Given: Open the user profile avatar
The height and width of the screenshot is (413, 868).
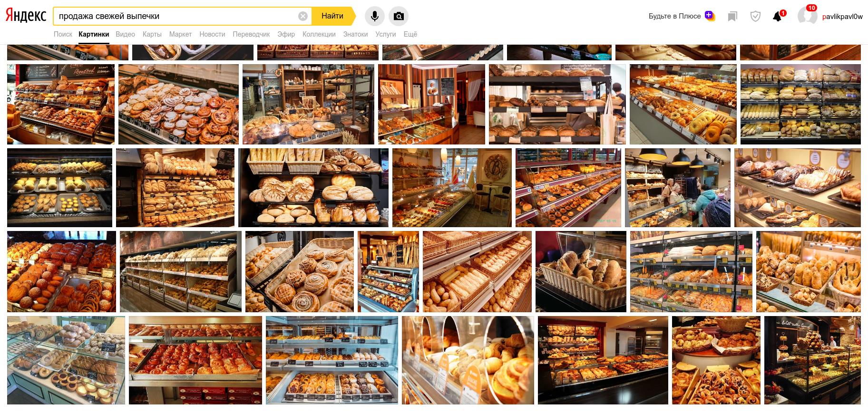Looking at the screenshot, I should 807,16.
